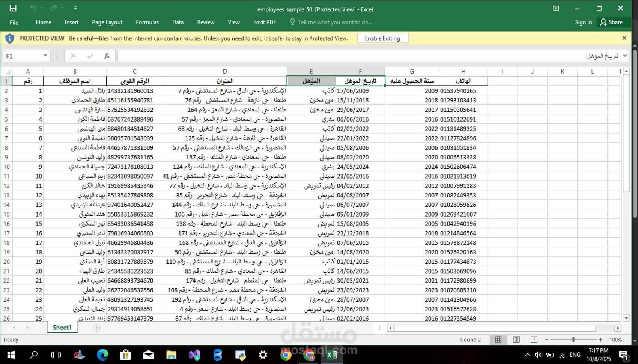Screen dimensions: 638x364
Task: Expand the formula bar with chevron
Action: click(625, 56)
